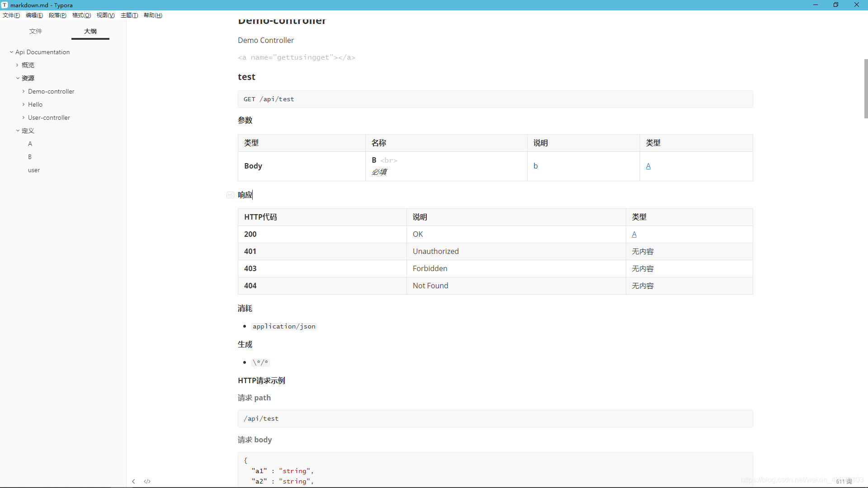Click the Body cell in parameters table
Image resolution: width=868 pixels, height=488 pixels.
[302, 166]
